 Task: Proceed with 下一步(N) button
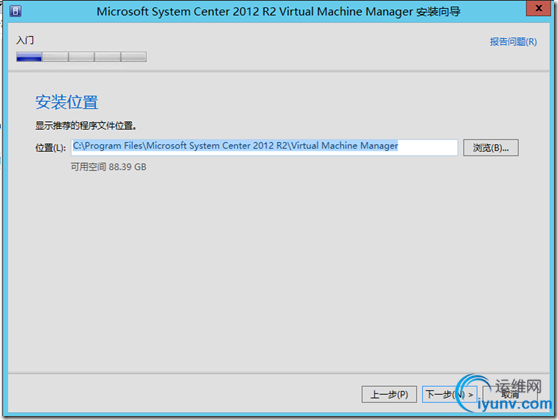tap(449, 394)
